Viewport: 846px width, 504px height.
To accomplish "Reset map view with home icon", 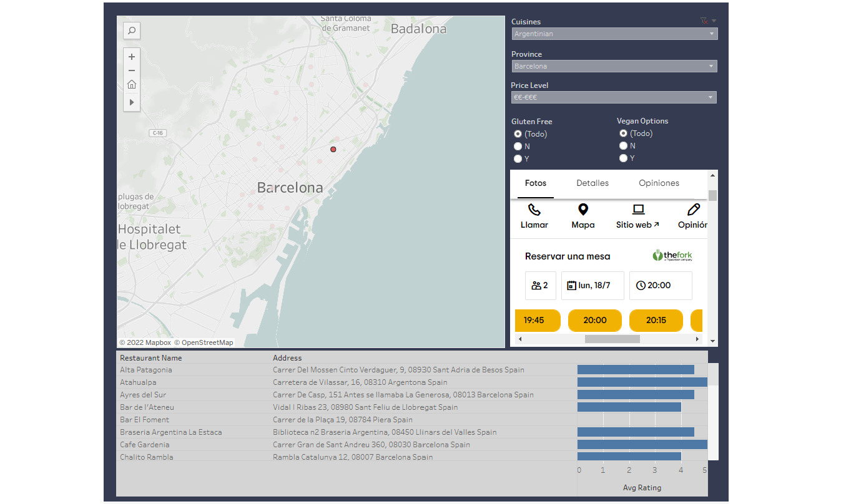I will click(x=132, y=85).
